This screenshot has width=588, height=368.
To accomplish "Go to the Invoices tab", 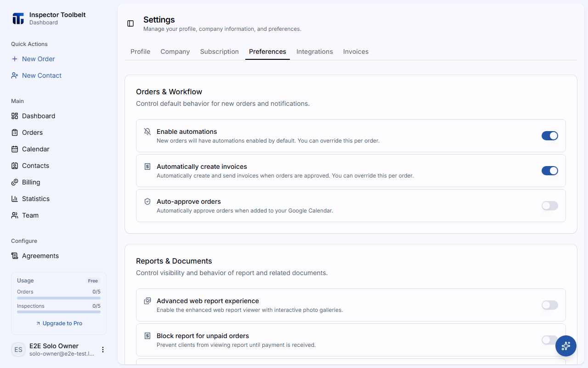I will [x=356, y=52].
